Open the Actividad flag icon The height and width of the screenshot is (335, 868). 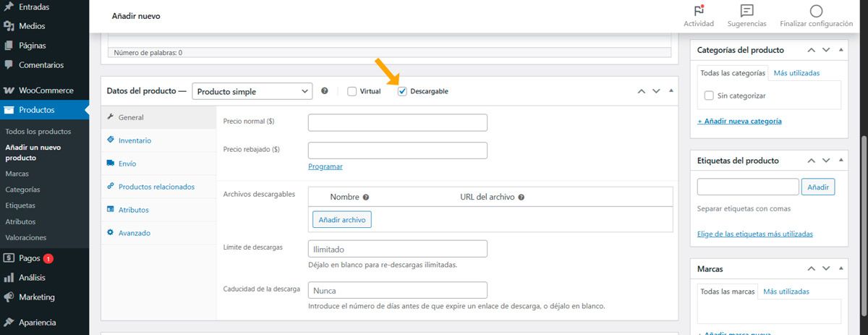click(699, 10)
